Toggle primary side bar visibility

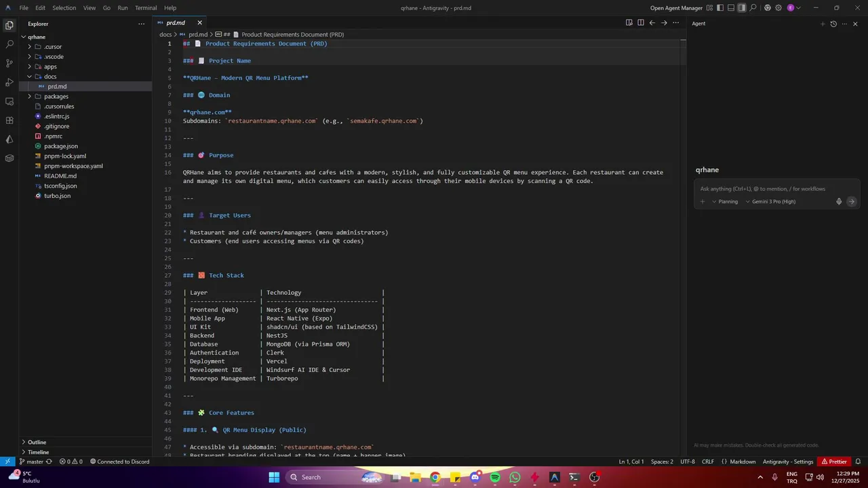[x=720, y=8]
